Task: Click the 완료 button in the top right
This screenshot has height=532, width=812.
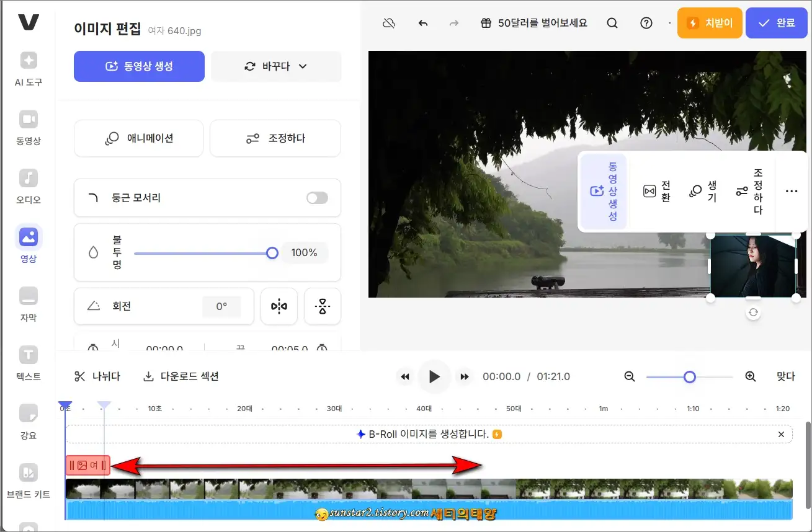Action: click(x=777, y=23)
